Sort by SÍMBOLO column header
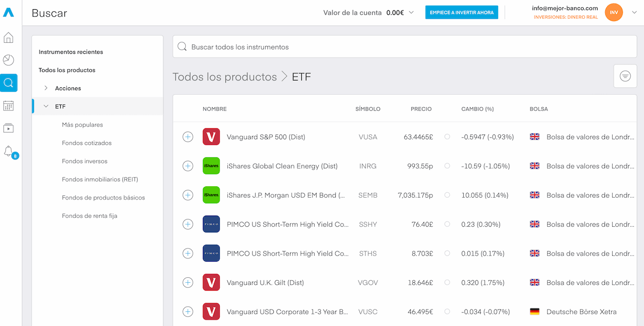 point(368,109)
